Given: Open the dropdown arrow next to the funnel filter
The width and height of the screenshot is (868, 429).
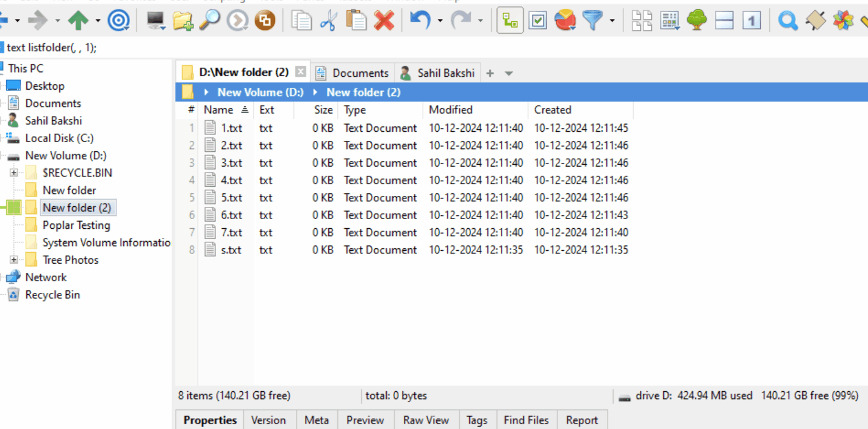Looking at the screenshot, I should [x=612, y=21].
